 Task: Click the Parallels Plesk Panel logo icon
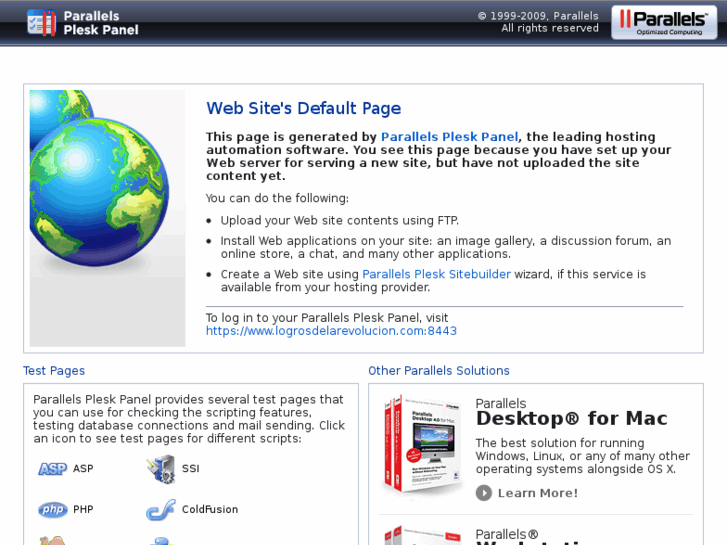(x=42, y=23)
